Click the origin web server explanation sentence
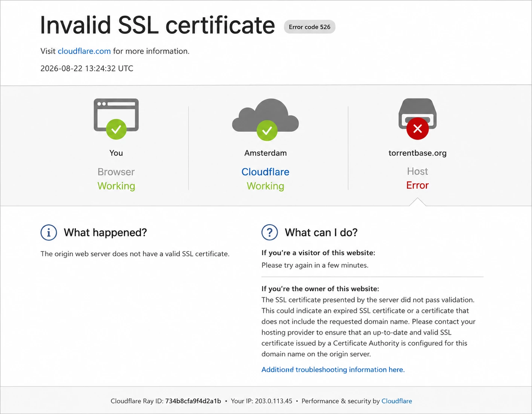532x414 pixels. (135, 254)
